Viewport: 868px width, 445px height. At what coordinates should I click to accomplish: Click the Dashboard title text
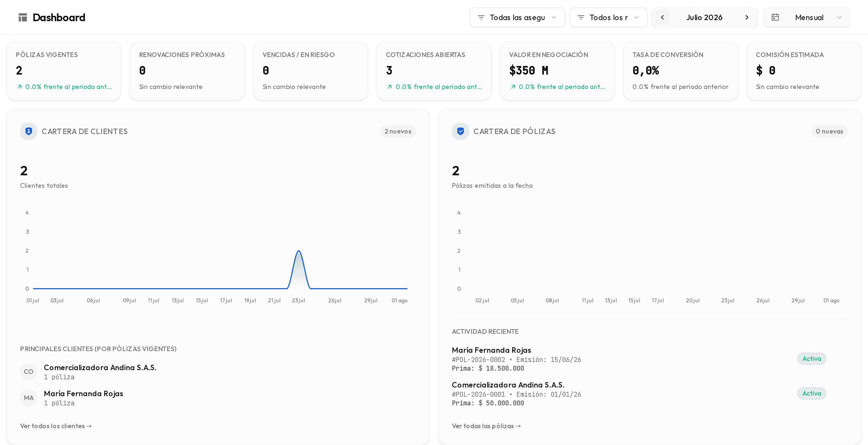(x=59, y=18)
